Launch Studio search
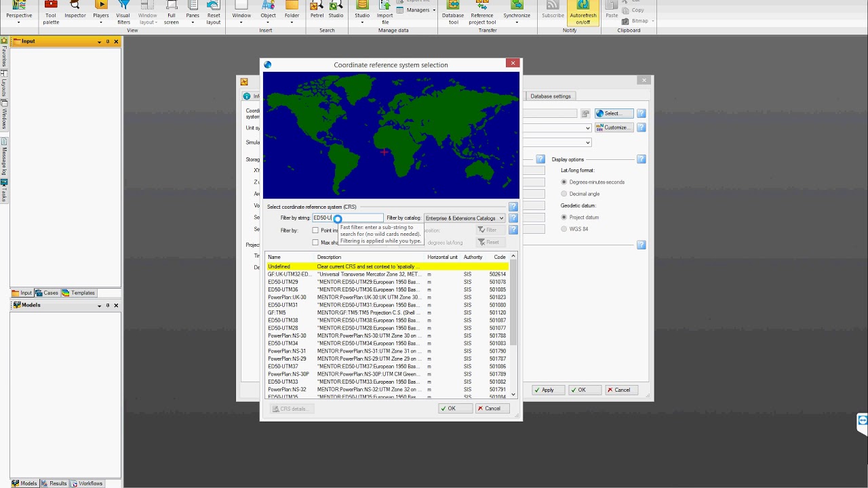The height and width of the screenshot is (488, 868). point(336,9)
